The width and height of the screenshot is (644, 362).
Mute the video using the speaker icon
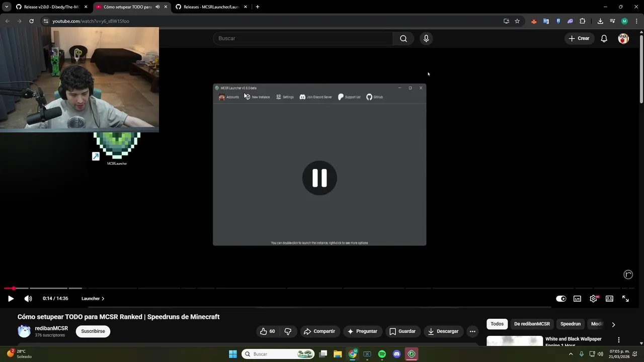tap(28, 299)
